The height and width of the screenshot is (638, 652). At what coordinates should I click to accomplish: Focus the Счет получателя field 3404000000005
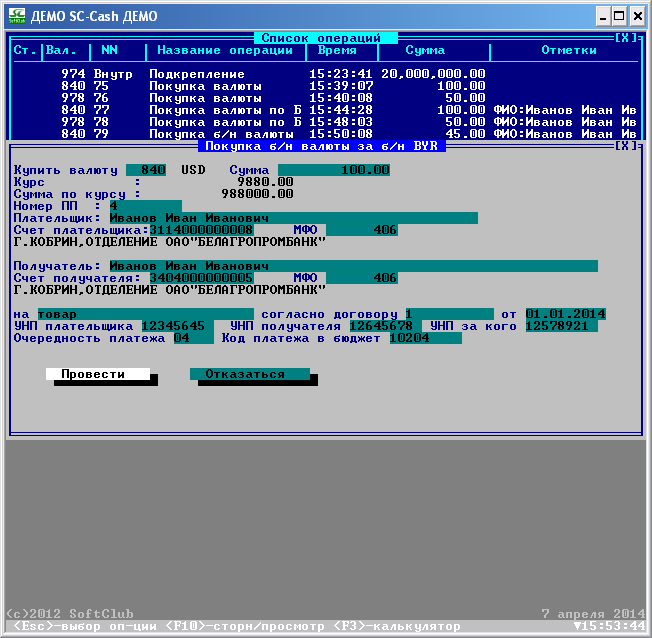coord(202,278)
